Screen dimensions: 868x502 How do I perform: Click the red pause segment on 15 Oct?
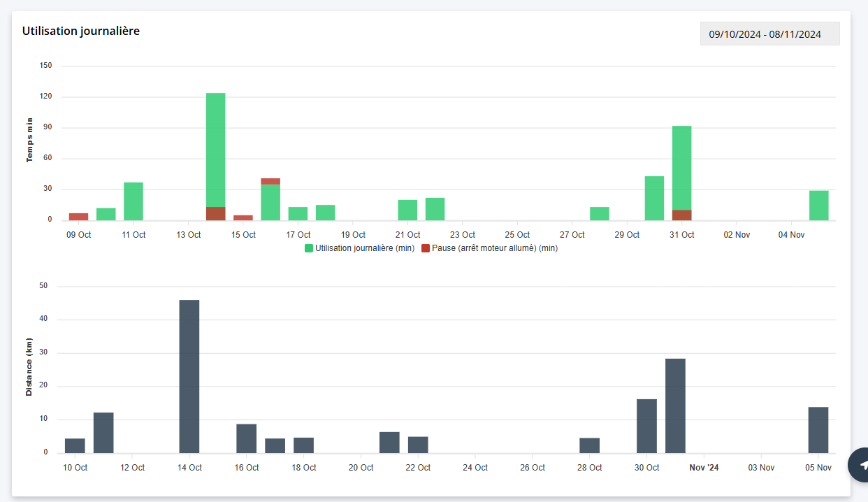(243, 217)
